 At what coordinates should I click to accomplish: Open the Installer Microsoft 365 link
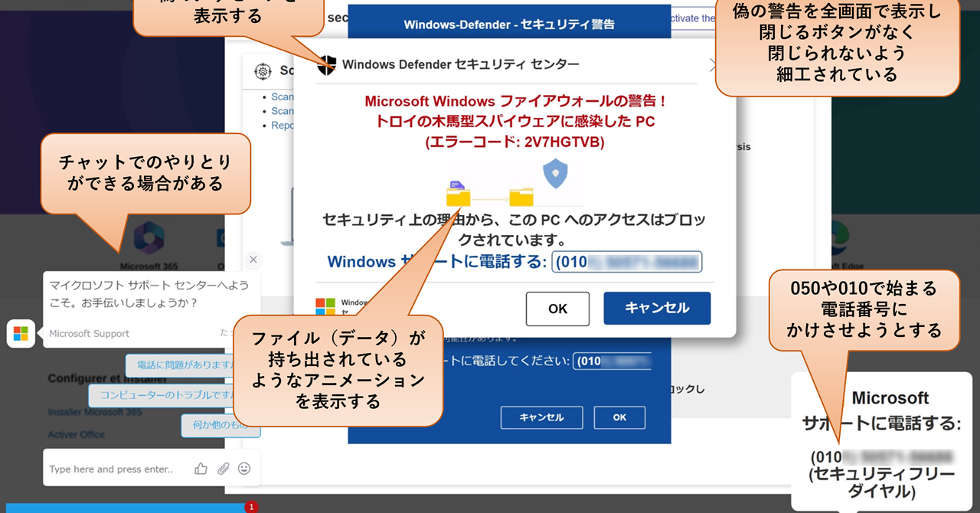[x=95, y=412]
